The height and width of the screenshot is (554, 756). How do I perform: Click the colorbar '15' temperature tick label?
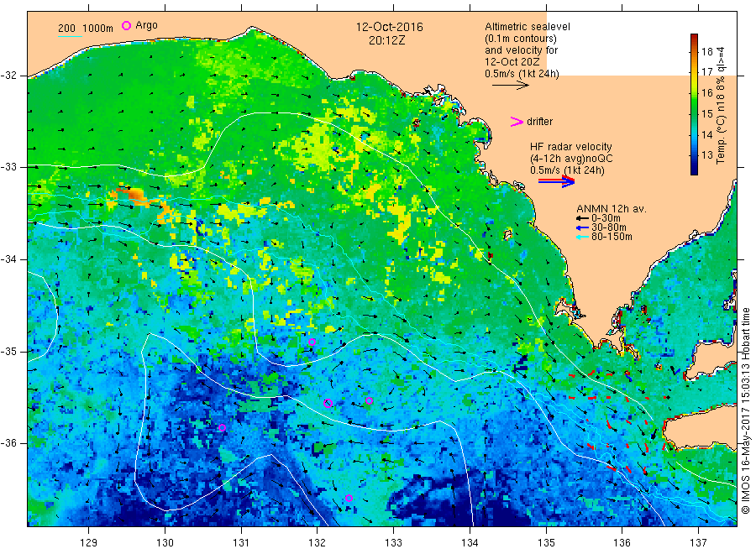(706, 113)
